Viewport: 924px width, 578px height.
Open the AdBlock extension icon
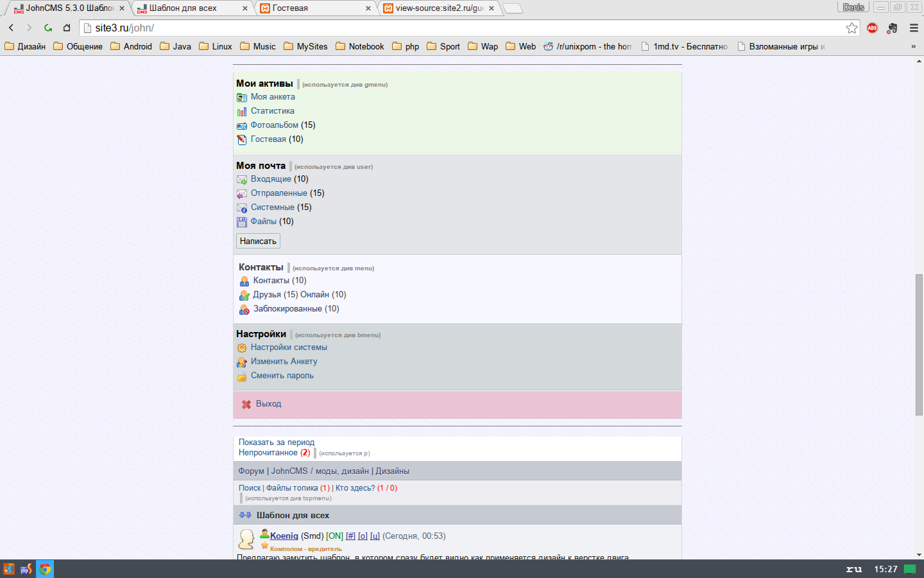coord(872,28)
